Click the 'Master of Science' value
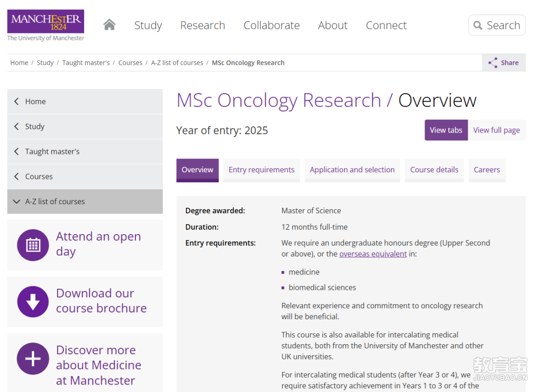The width and height of the screenshot is (538, 392). coord(311,211)
